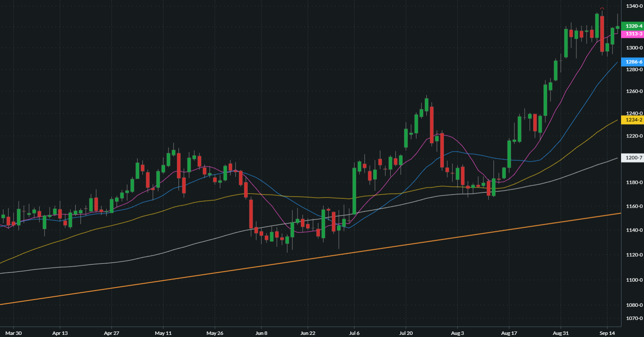Click the Jun 22 date label
This screenshot has height=337, width=644.
308,333
